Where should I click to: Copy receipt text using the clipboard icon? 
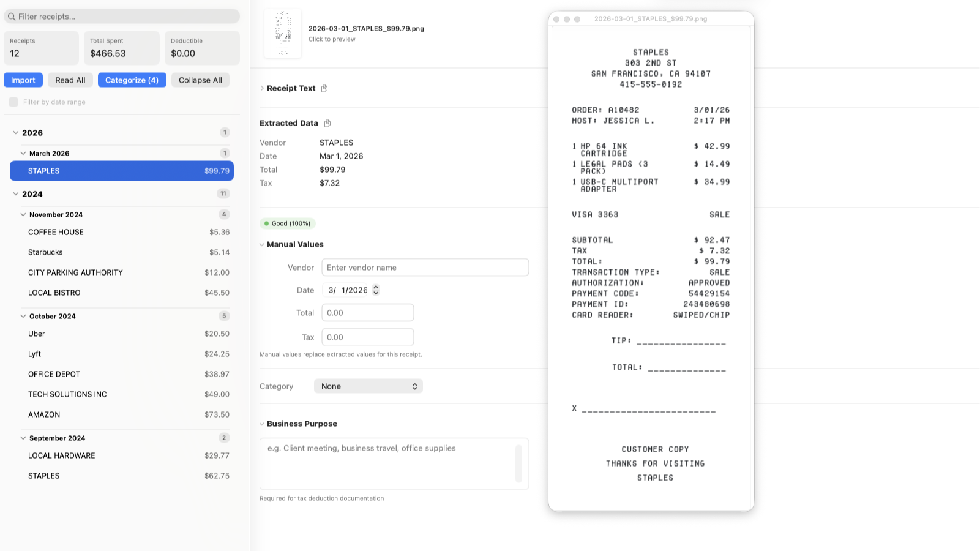coord(324,88)
